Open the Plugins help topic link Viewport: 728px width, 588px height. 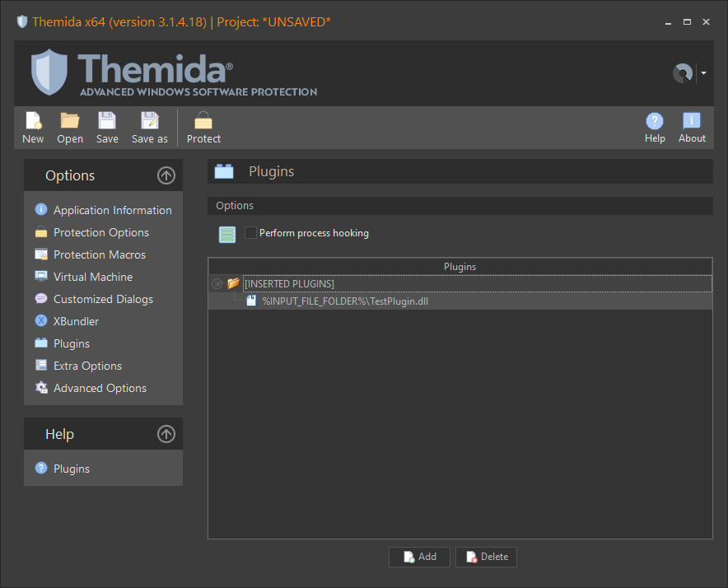[72, 469]
